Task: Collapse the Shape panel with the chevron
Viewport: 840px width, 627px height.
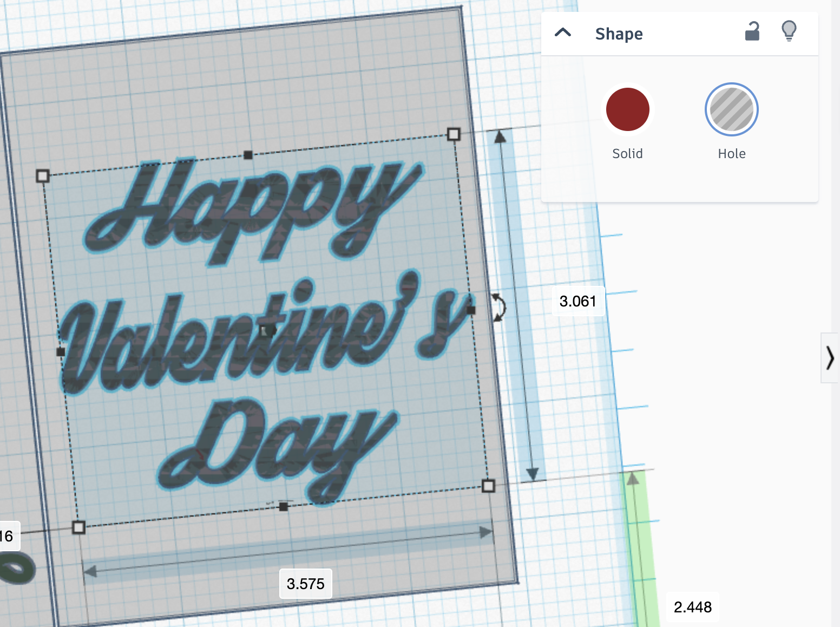Action: (563, 32)
